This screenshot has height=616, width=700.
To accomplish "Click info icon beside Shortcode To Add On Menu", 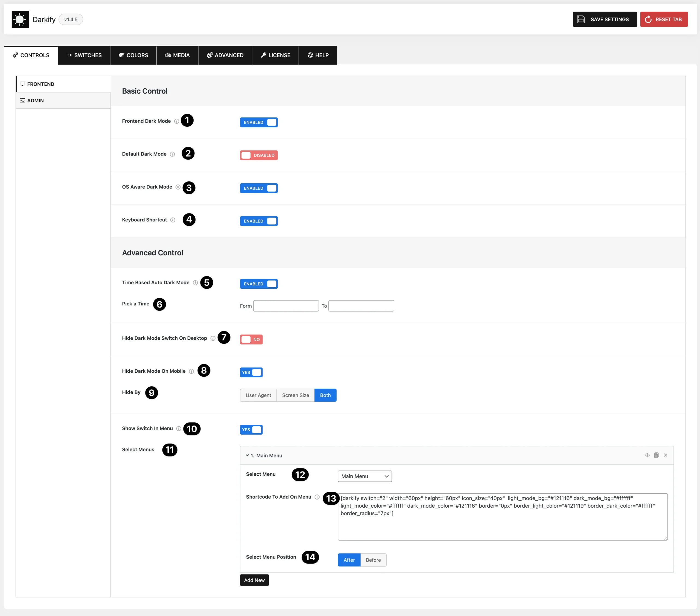I will (317, 497).
